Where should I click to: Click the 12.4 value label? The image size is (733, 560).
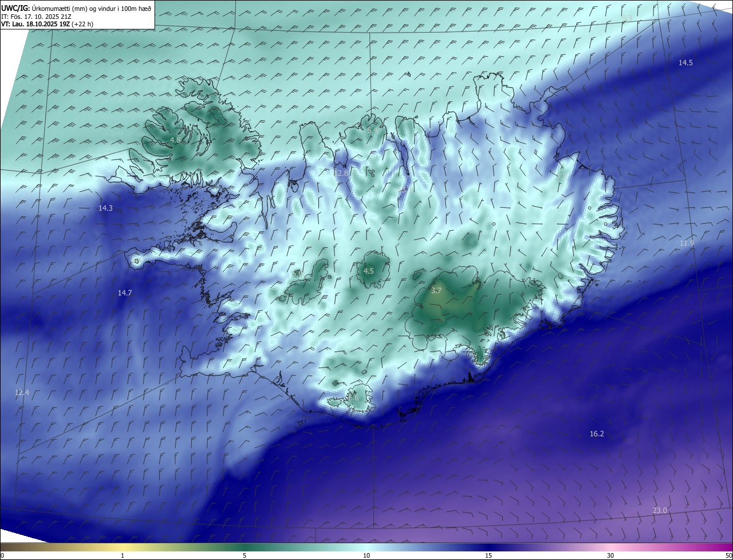point(22,392)
